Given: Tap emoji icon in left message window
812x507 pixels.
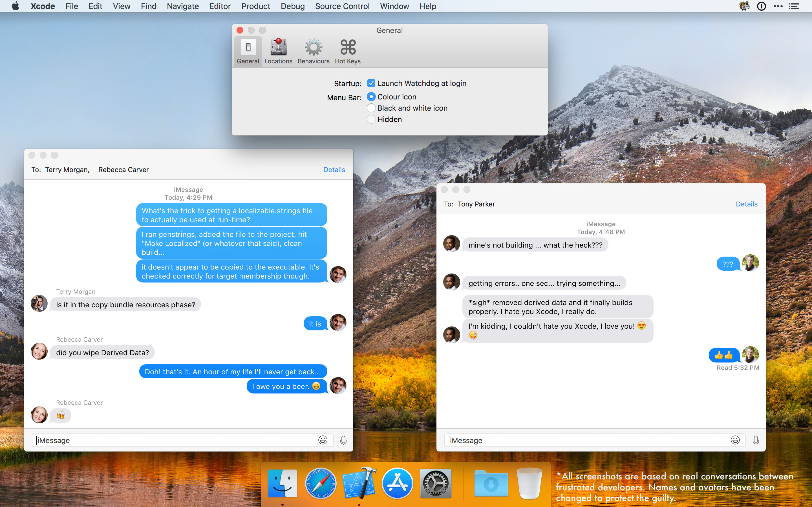Looking at the screenshot, I should [323, 440].
